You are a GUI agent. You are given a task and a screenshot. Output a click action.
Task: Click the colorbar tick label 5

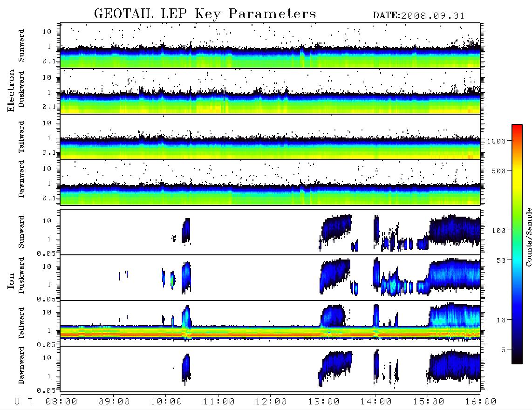click(x=504, y=350)
